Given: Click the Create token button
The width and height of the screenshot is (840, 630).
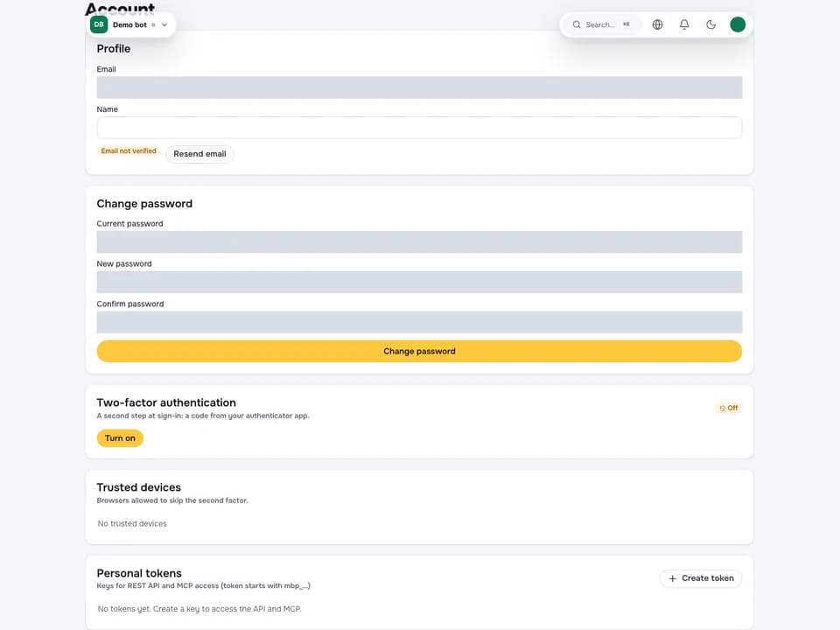Looking at the screenshot, I should 701,578.
